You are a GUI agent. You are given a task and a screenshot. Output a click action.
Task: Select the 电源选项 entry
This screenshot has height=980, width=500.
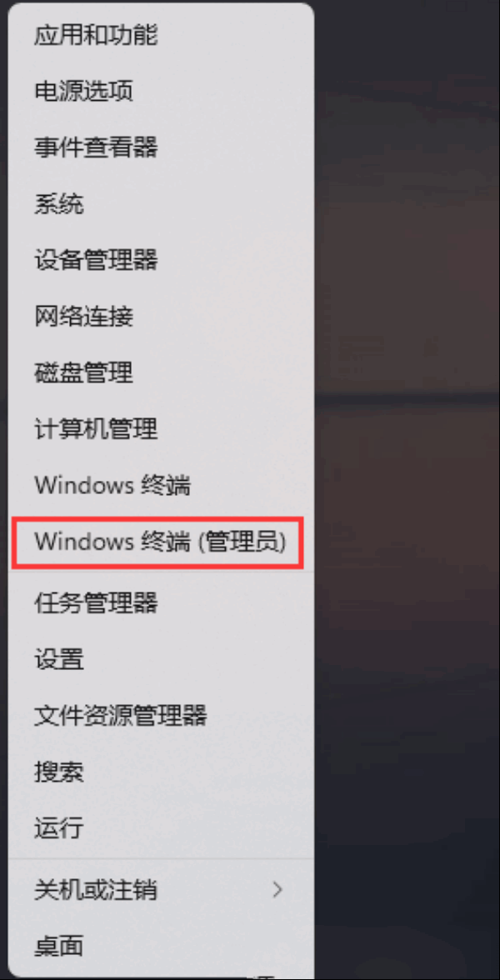tap(161, 92)
